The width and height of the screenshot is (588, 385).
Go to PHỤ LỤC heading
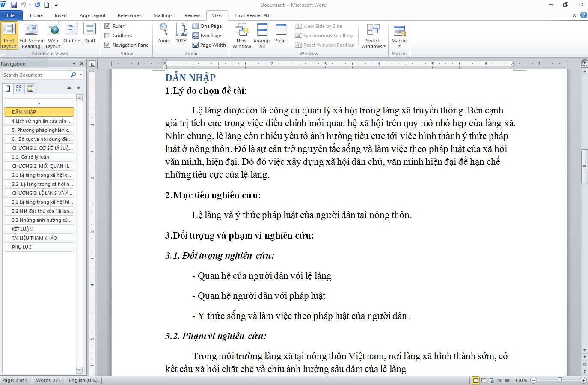[39, 247]
